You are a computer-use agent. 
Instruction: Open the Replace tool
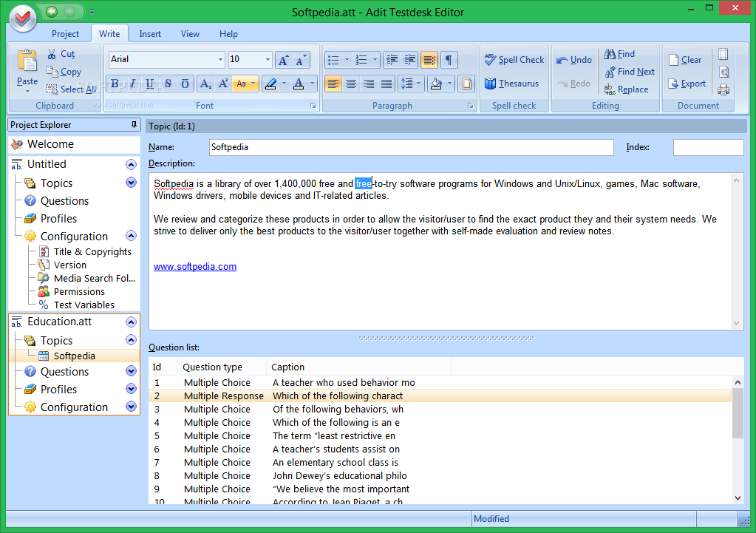point(626,89)
